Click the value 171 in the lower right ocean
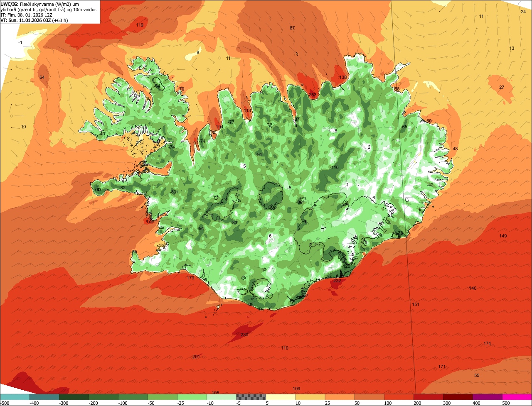This screenshot has height=406, width=532. point(442,367)
